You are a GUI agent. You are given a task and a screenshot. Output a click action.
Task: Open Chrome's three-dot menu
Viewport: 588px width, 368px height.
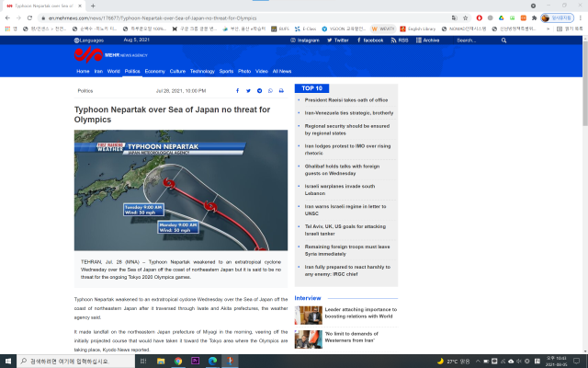click(579, 17)
